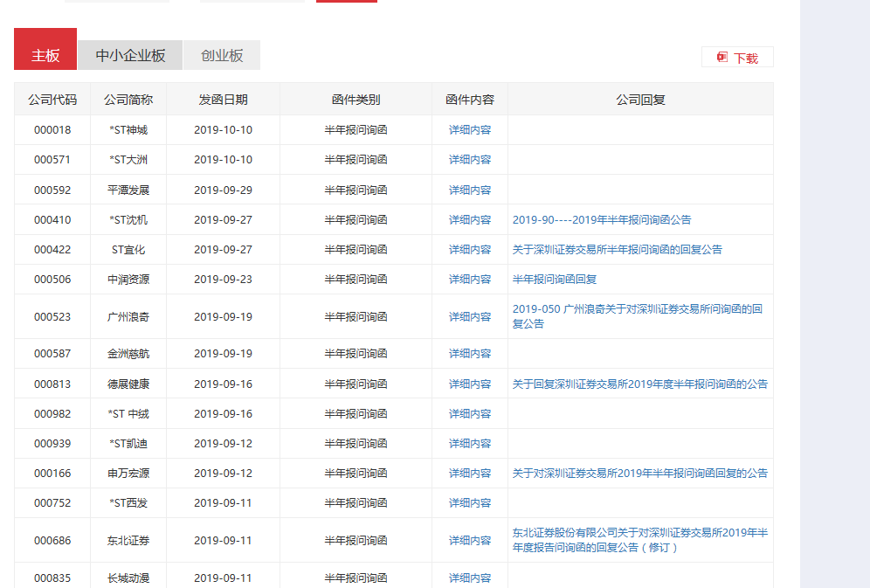Open *ST沈机 reply 2019-90 announcement link

tap(602, 220)
